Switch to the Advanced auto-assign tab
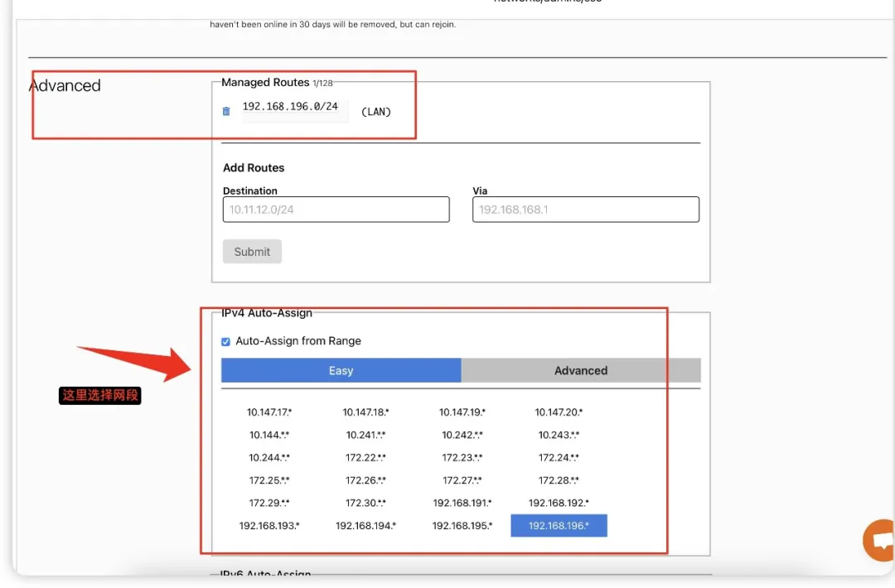Image resolution: width=895 pixels, height=588 pixels. click(581, 371)
